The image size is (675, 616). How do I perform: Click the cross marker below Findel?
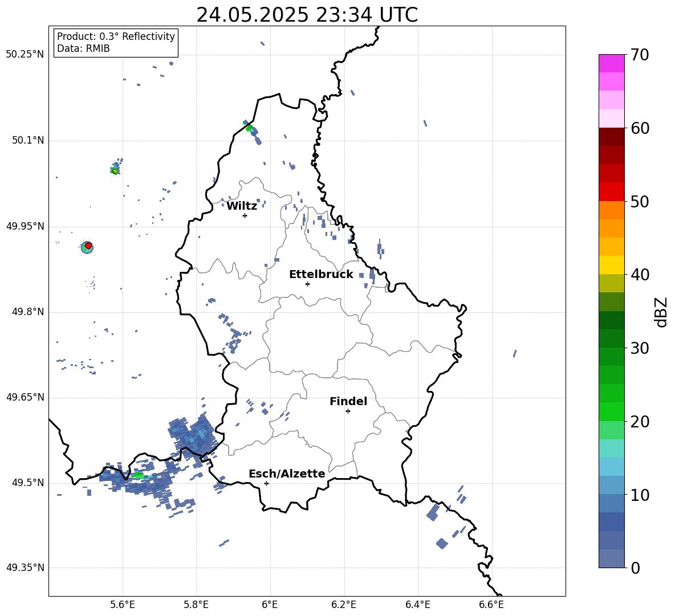(348, 411)
